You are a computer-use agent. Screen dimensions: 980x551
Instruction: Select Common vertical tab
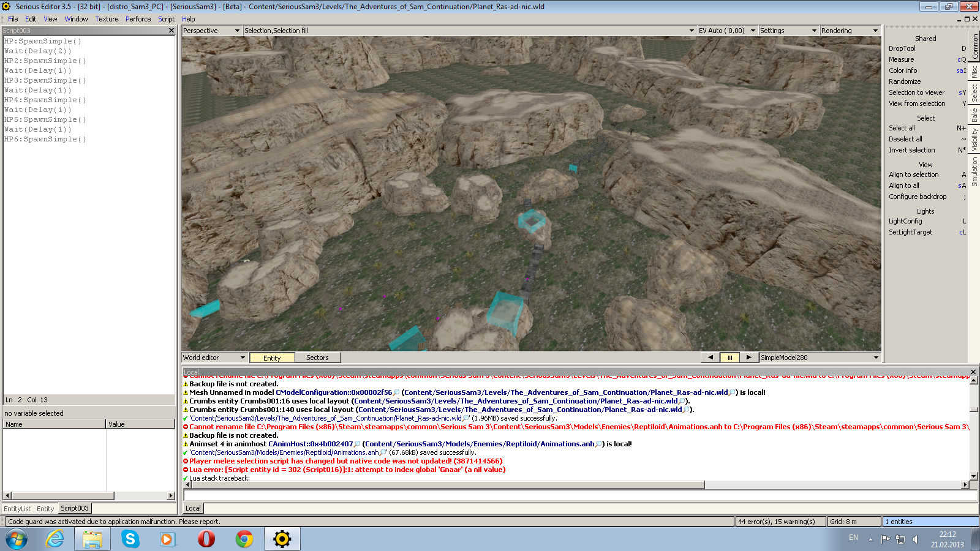point(974,47)
